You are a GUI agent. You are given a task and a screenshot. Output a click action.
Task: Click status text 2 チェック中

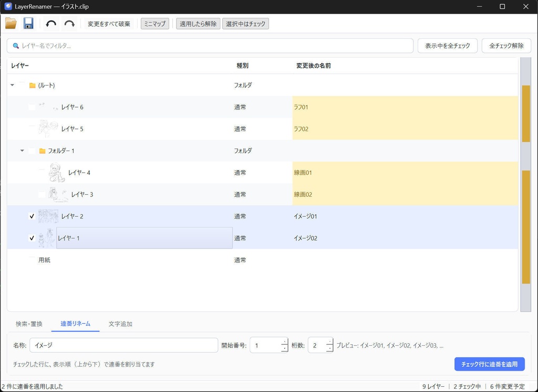(467, 387)
